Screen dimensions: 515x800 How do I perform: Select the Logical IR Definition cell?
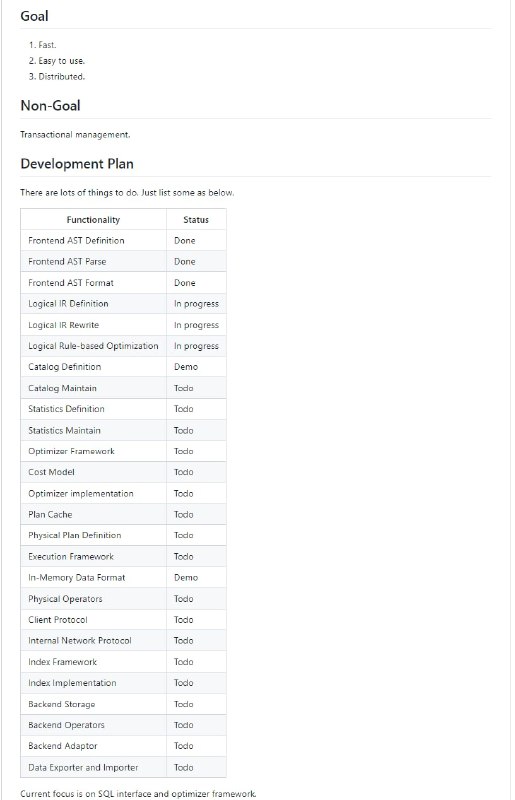(93, 304)
